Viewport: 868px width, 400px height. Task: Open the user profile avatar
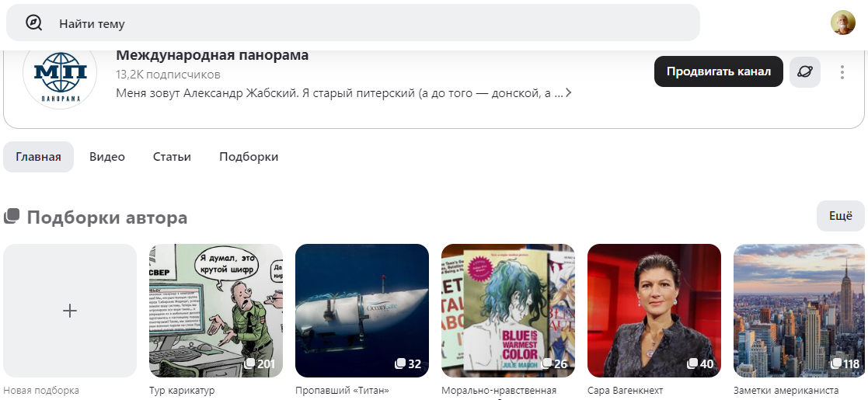pyautogui.click(x=842, y=23)
